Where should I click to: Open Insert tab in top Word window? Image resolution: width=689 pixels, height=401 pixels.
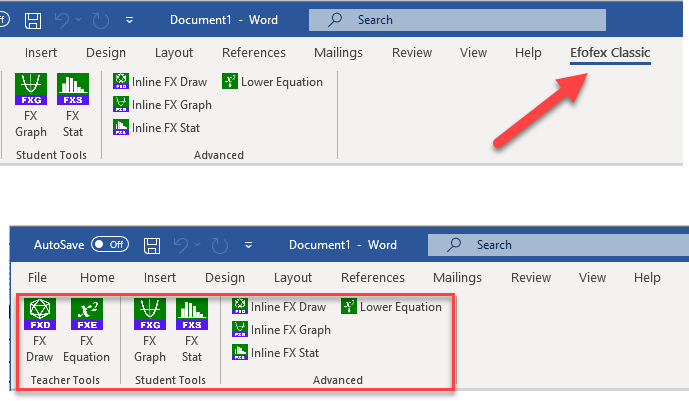tap(41, 53)
